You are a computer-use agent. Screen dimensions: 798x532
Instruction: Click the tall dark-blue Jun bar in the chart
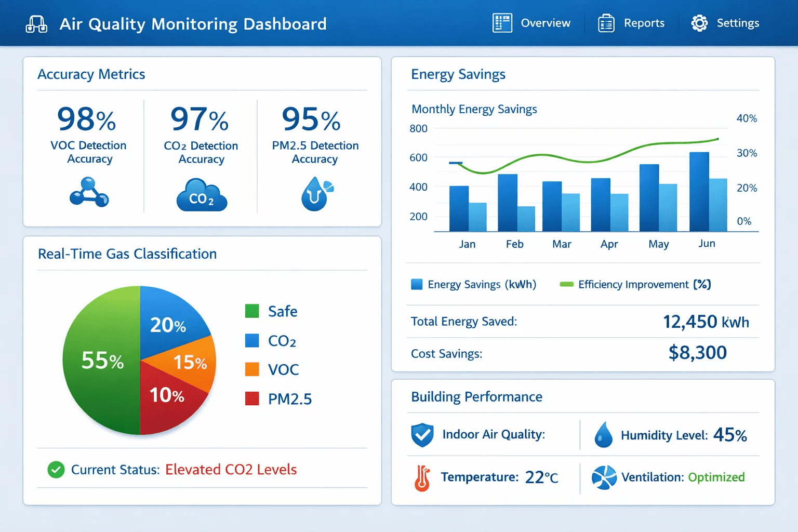pos(699,192)
